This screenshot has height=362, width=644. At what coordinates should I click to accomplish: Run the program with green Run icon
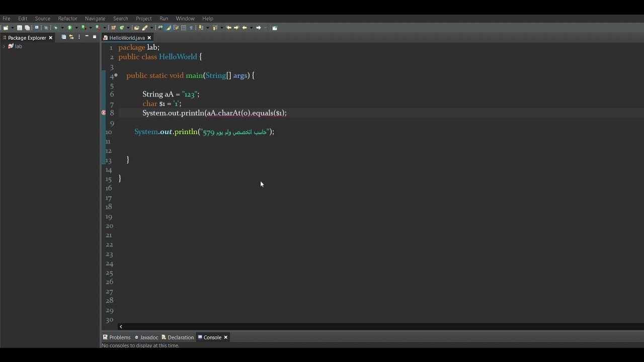[70, 28]
